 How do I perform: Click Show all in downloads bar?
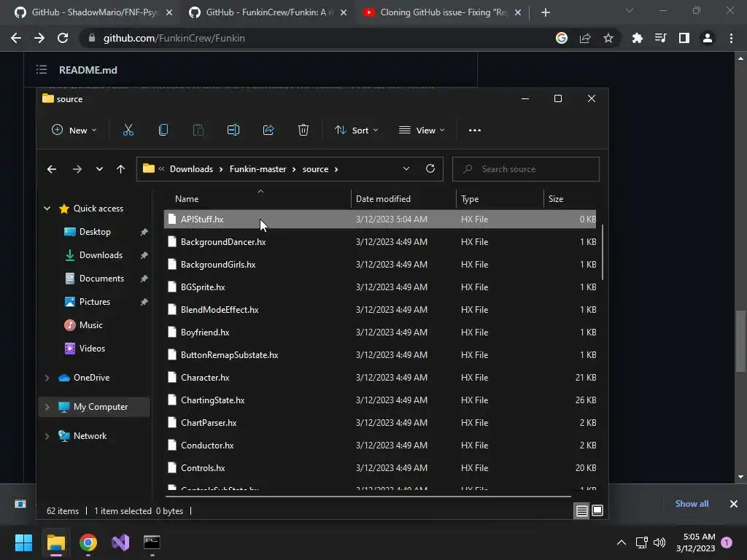[692, 504]
